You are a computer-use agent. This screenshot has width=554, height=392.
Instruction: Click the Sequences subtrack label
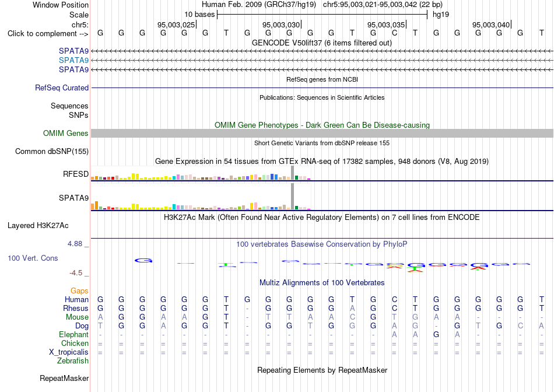(69, 106)
